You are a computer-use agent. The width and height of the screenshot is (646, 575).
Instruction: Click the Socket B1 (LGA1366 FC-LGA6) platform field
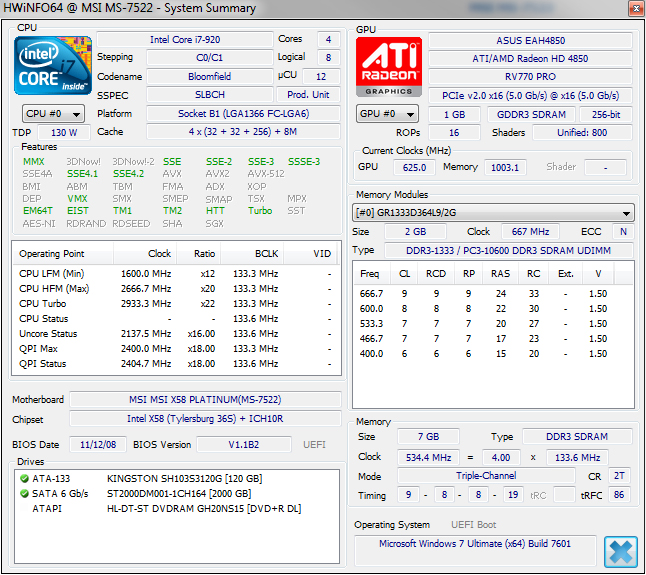[x=243, y=113]
